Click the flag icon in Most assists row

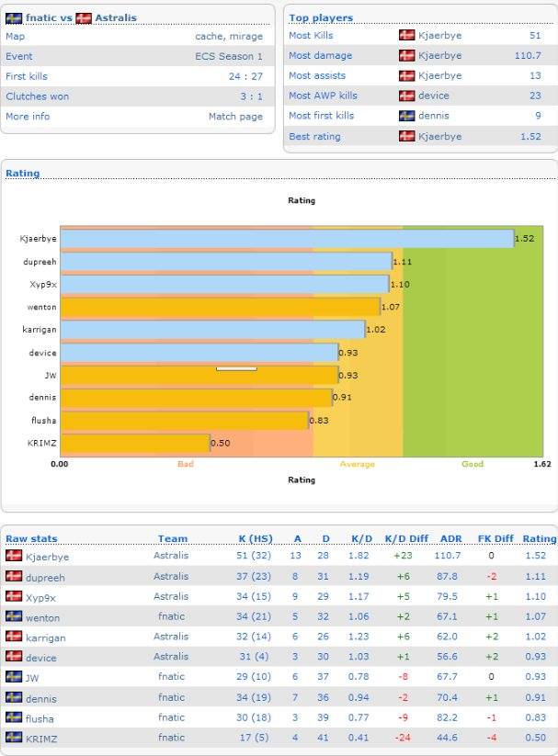pyautogui.click(x=407, y=75)
